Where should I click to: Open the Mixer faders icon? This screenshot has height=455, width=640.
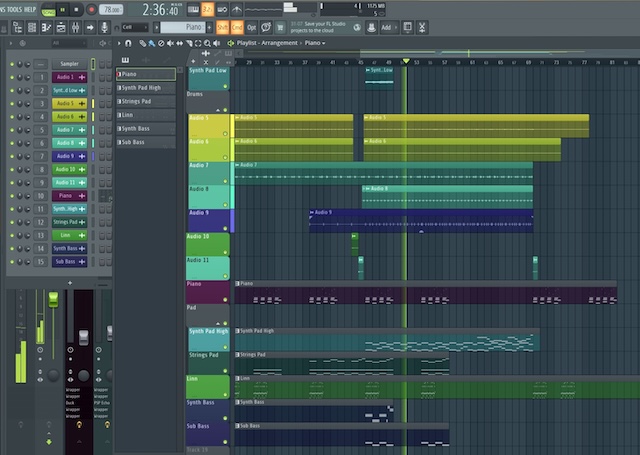coord(76,27)
